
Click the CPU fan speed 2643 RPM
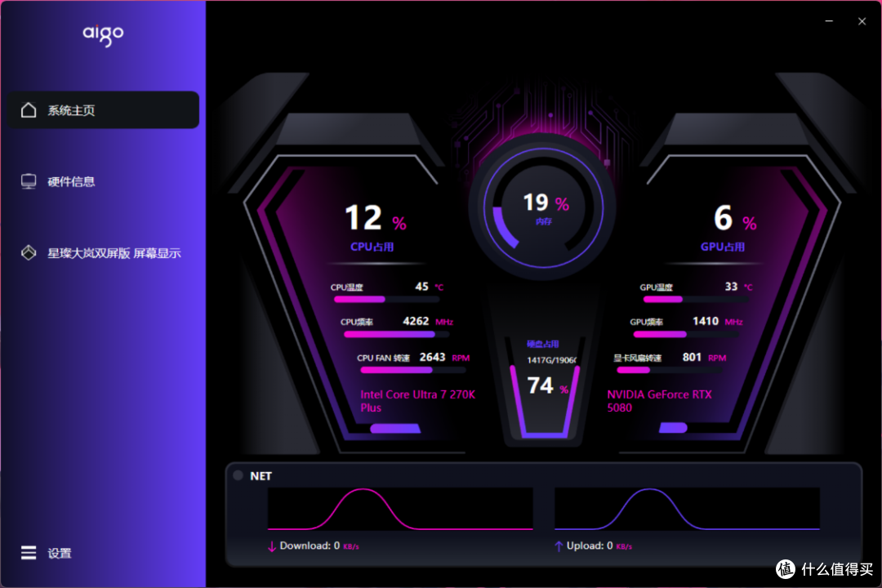point(444,358)
